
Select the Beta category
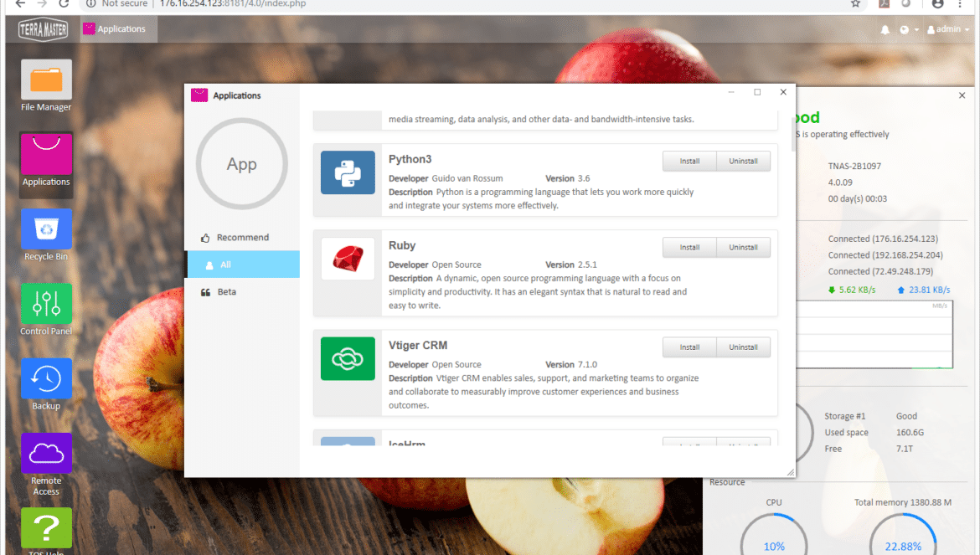(x=242, y=291)
